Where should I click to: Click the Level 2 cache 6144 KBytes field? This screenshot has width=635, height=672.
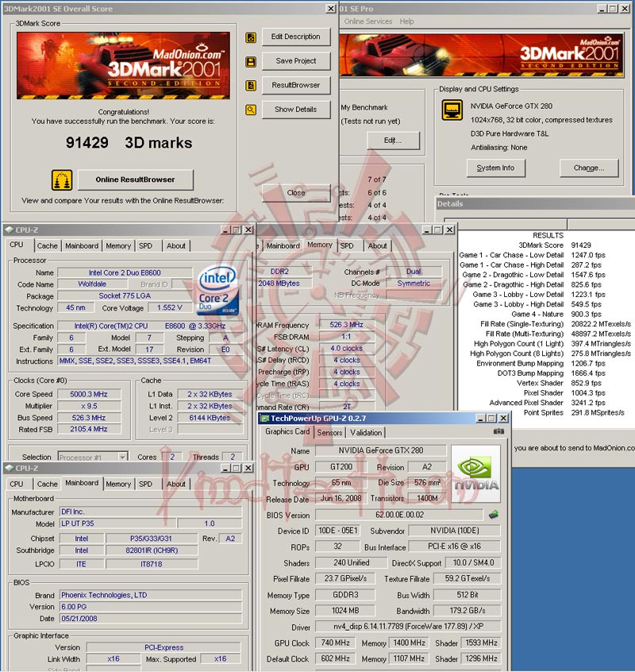coord(210,418)
